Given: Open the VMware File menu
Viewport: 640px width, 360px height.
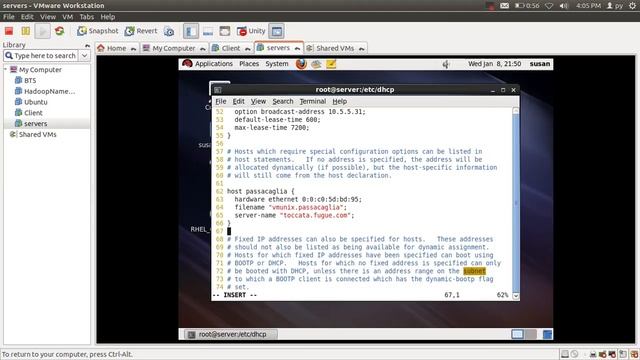Looking at the screenshot, I should [9, 17].
